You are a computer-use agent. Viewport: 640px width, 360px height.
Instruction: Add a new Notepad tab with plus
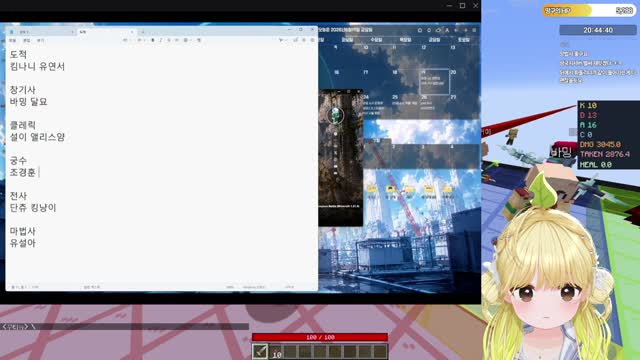(142, 31)
